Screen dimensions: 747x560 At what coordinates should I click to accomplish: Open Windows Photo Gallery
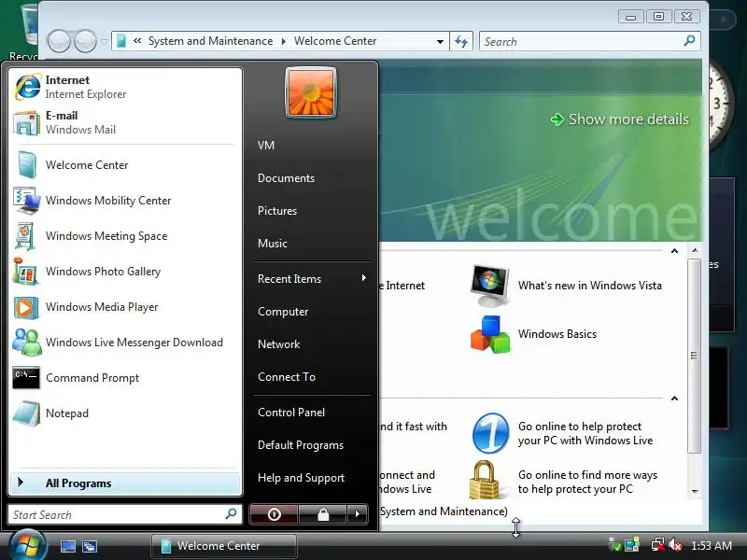[x=125, y=272]
